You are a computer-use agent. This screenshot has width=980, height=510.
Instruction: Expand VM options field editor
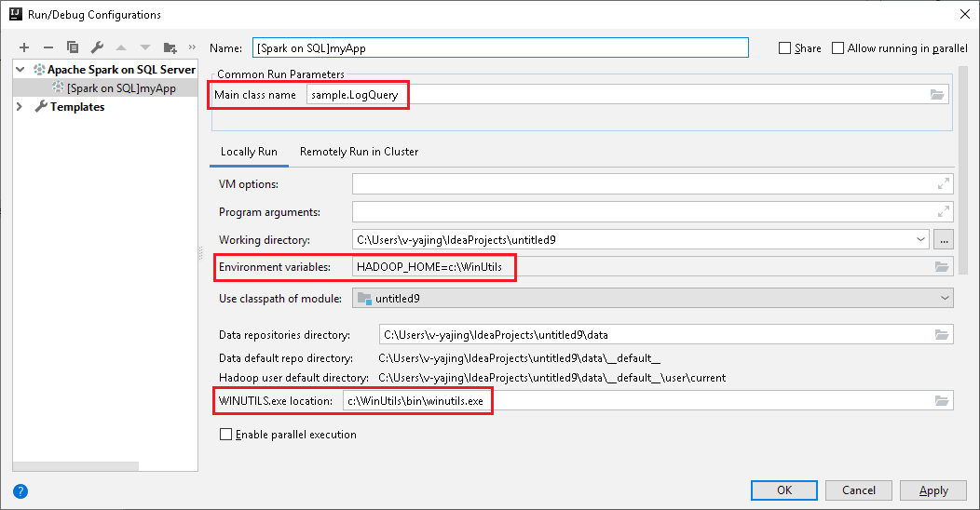[944, 184]
